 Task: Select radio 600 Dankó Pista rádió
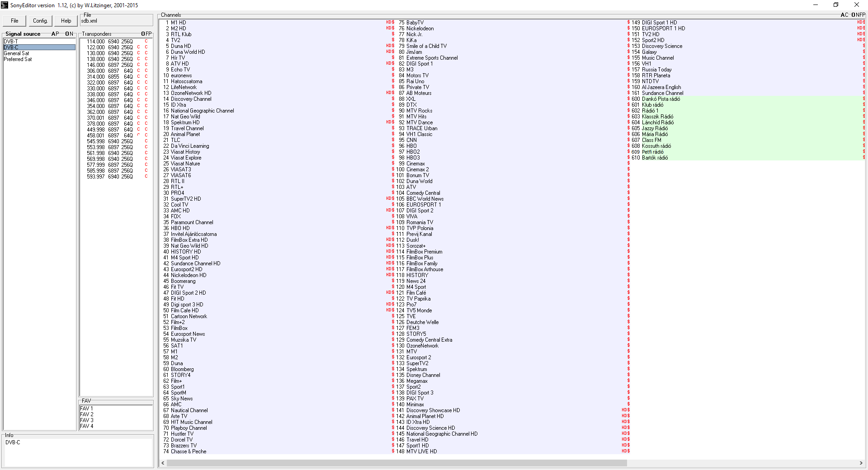point(748,99)
